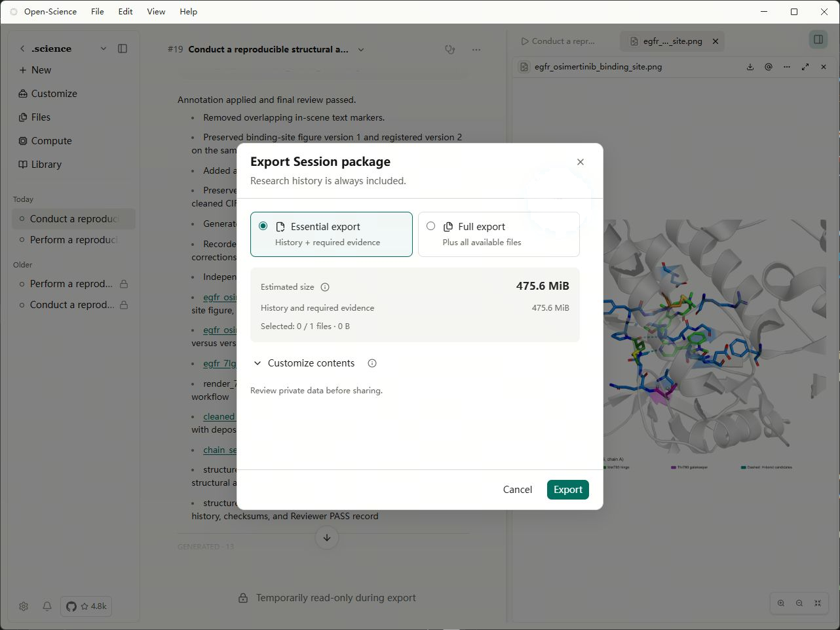Image resolution: width=840 pixels, height=630 pixels.
Task: Expand the Customize contents section
Action: point(304,363)
